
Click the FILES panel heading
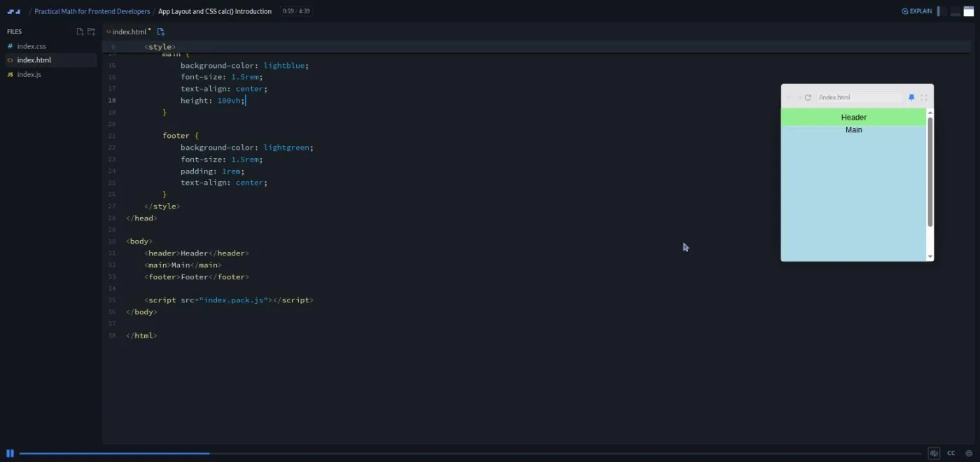point(14,31)
